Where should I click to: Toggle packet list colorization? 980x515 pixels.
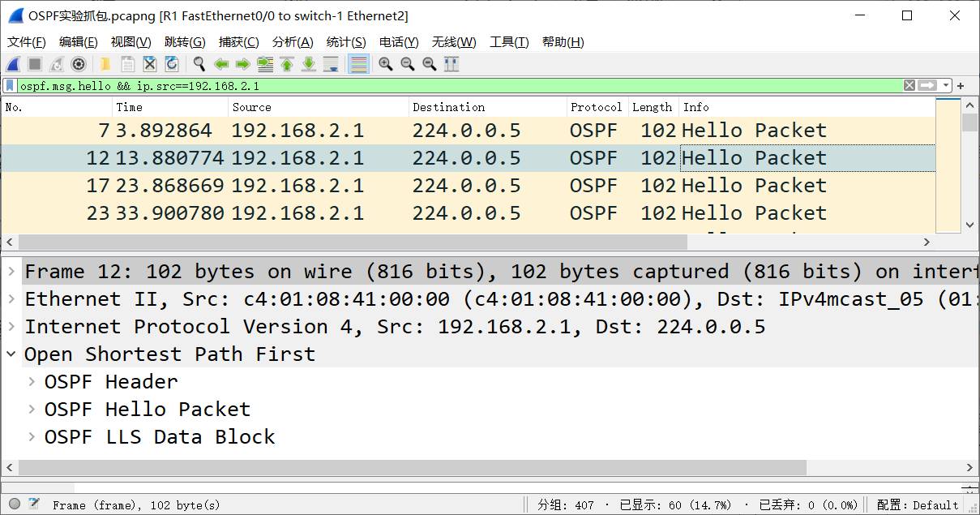pos(358,65)
